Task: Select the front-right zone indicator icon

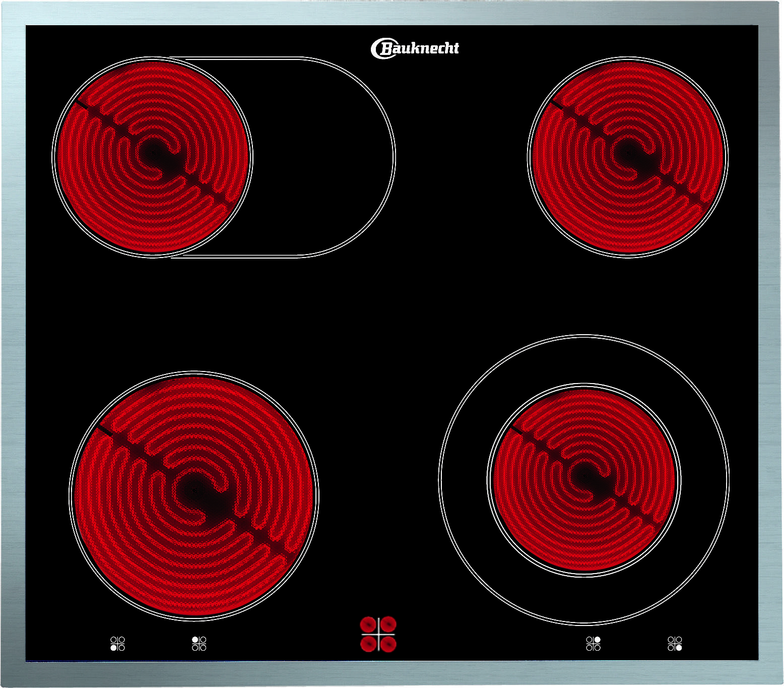Action: point(675,644)
